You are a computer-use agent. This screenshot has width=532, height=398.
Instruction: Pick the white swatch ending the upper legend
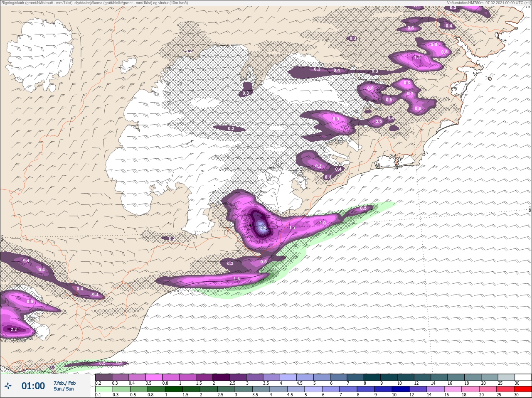[x=523, y=377]
